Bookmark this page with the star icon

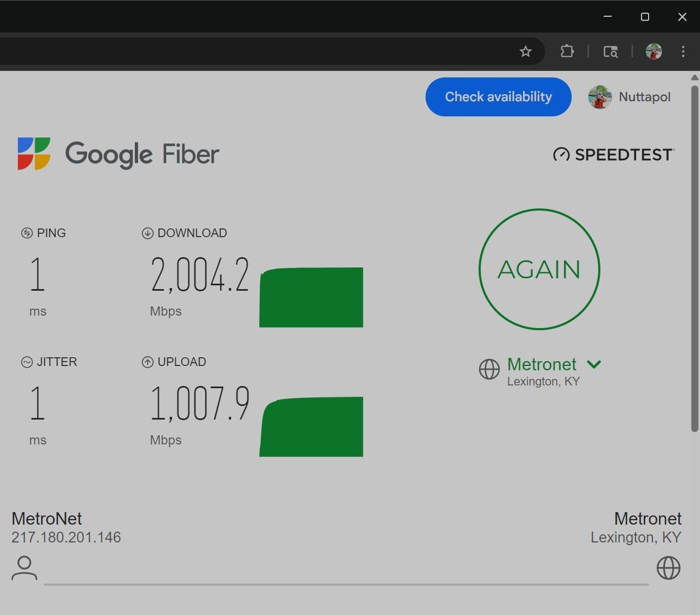(525, 51)
